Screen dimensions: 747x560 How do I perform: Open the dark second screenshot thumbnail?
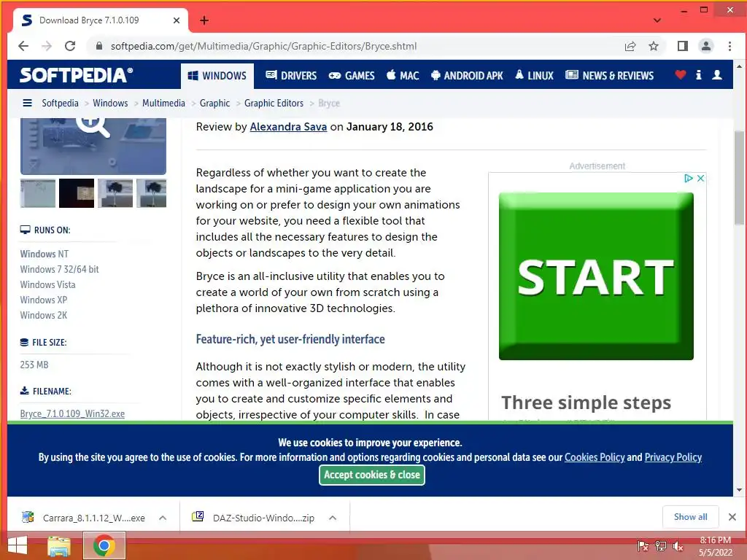point(77,193)
